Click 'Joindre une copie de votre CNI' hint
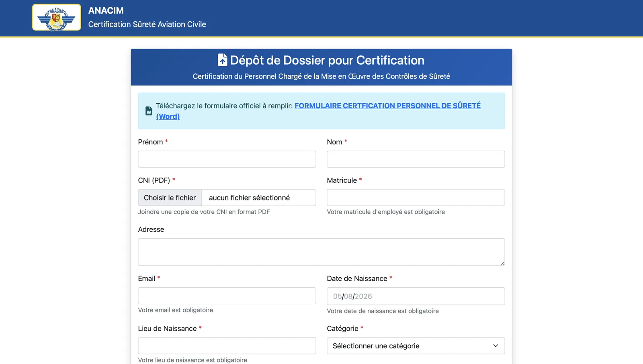This screenshot has height=364, width=643. tap(204, 212)
